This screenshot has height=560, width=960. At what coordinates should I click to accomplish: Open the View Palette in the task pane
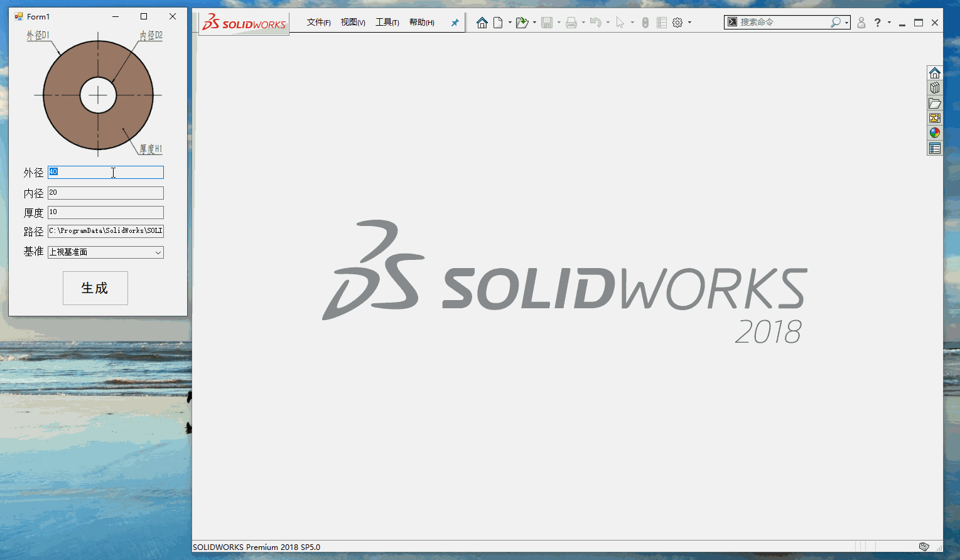pyautogui.click(x=934, y=118)
